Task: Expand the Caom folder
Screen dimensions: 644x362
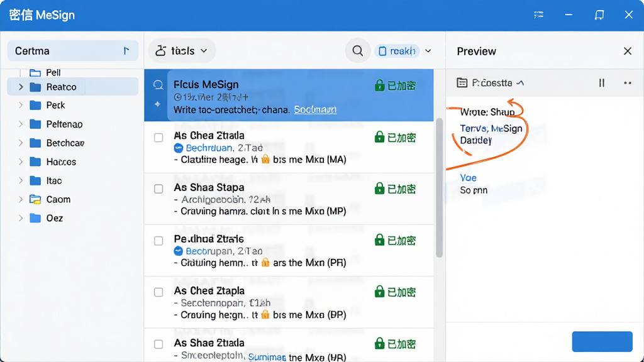Action: [21, 199]
